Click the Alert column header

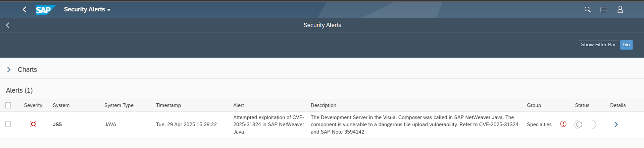coord(239,105)
